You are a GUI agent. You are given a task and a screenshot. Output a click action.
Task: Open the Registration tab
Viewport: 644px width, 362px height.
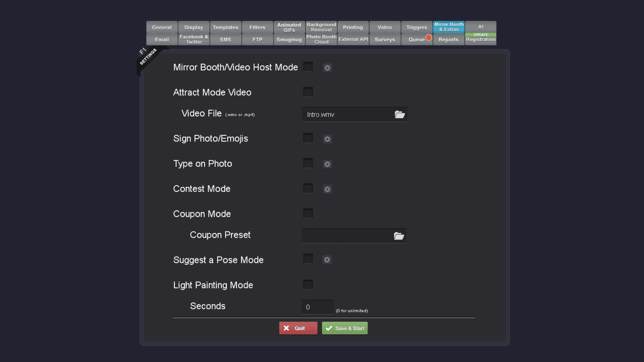point(481,39)
